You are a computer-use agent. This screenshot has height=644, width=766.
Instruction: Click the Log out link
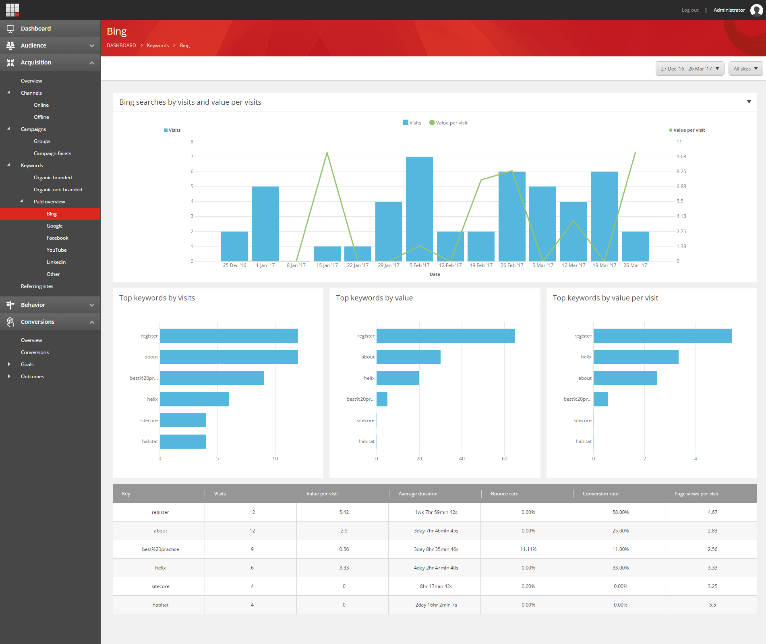[690, 10]
